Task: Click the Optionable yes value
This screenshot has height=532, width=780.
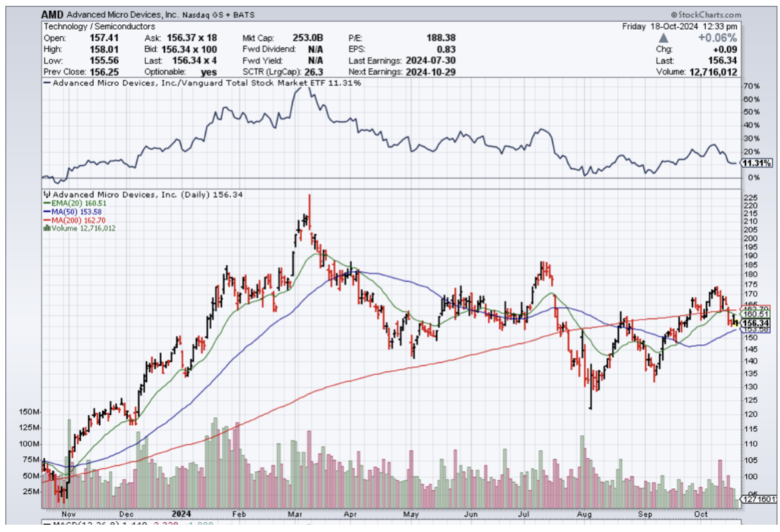Action: [209, 72]
